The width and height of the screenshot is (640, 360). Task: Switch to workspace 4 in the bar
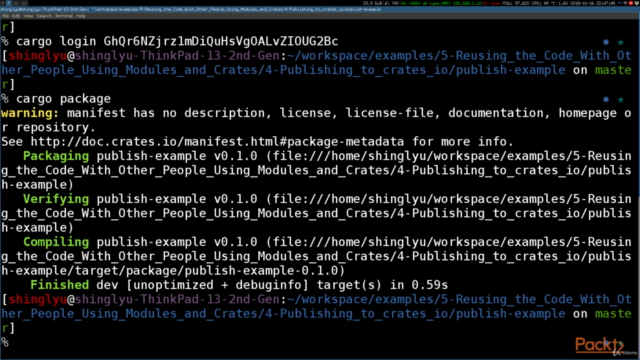[x=2, y=3]
